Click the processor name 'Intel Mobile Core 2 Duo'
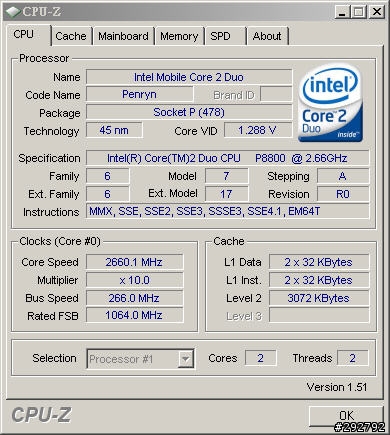This screenshot has height=435, width=390. [x=189, y=77]
